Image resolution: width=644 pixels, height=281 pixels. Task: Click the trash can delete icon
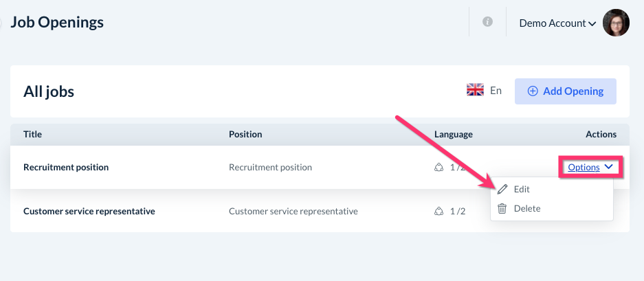pyautogui.click(x=502, y=208)
